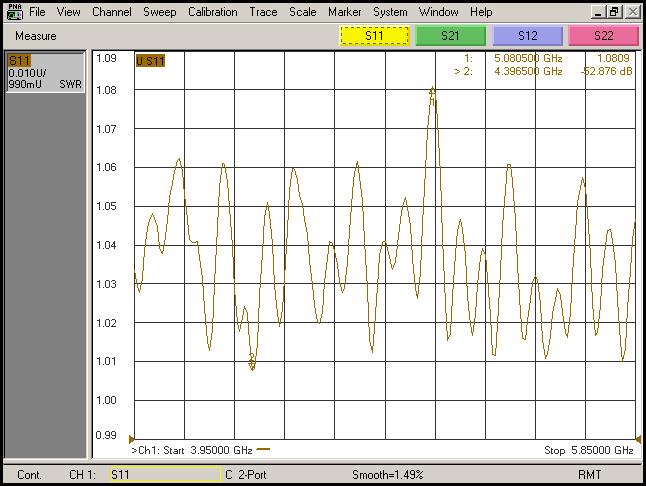This screenshot has width=646, height=486.
Task: Open the Trace menu
Action: click(263, 12)
